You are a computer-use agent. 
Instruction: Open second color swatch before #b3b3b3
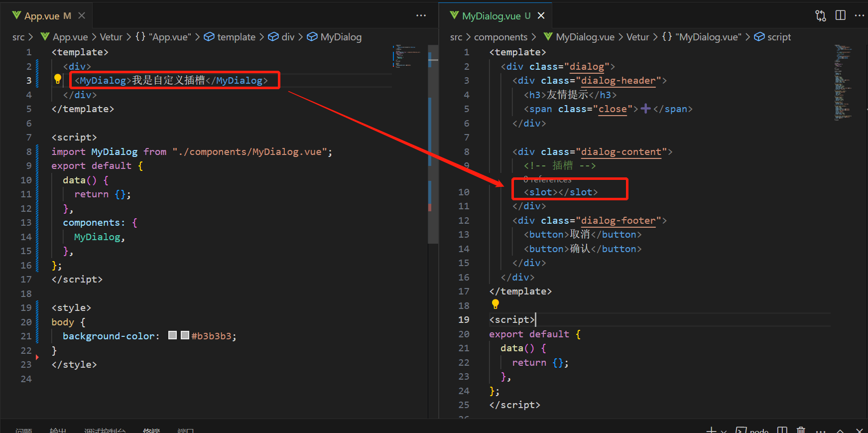click(x=185, y=335)
